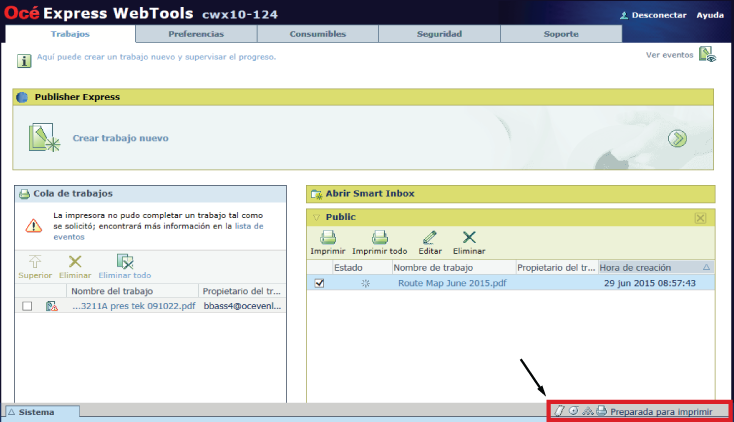Click the Superior arrow icon in job queue

[x=35, y=262]
